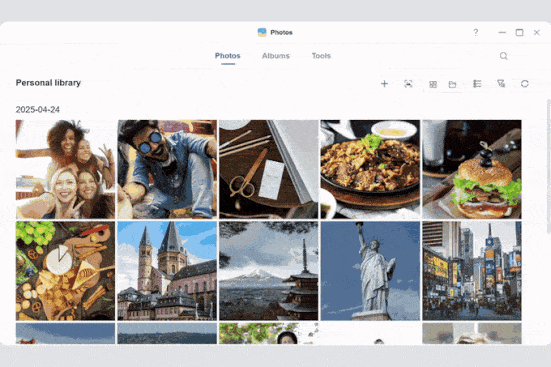551x367 pixels.
Task: Click the plus add photos icon
Action: (384, 84)
